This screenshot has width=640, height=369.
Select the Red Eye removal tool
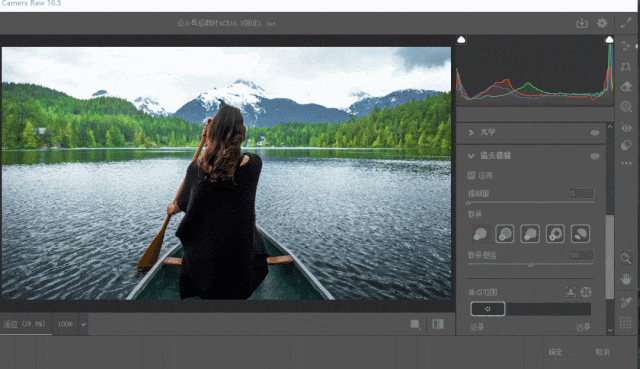(626, 127)
